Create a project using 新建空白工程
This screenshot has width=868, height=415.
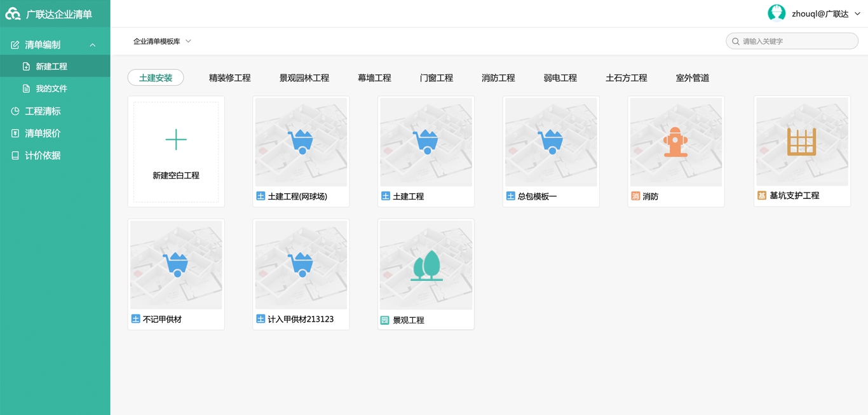point(176,151)
